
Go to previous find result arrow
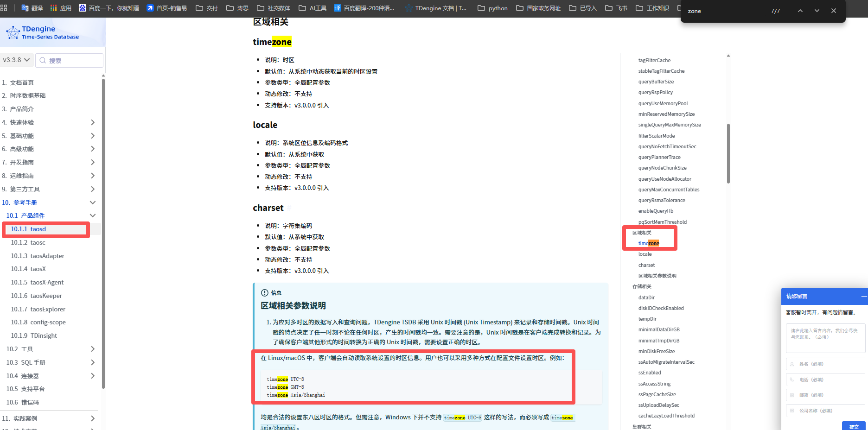[x=800, y=11]
